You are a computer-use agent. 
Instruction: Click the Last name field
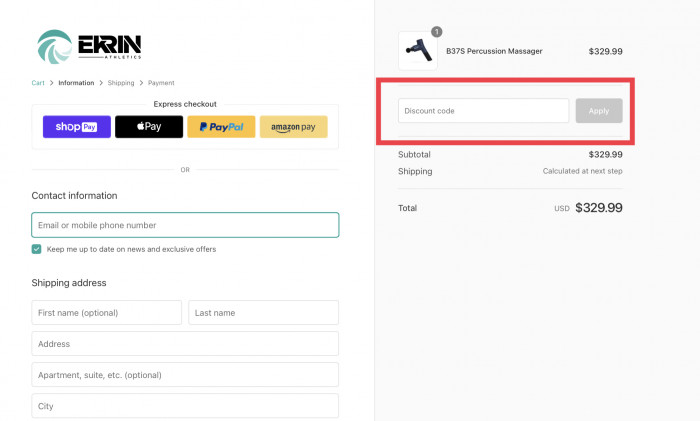pyautogui.click(x=263, y=313)
